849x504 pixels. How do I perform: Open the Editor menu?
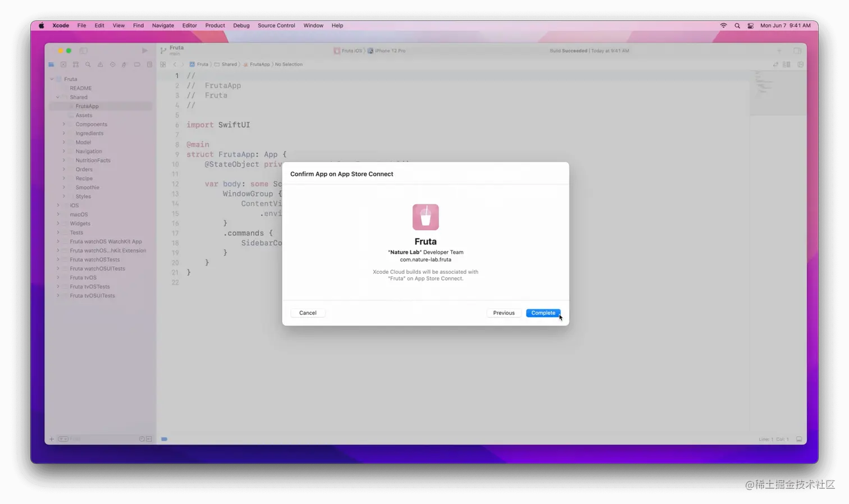coord(190,25)
